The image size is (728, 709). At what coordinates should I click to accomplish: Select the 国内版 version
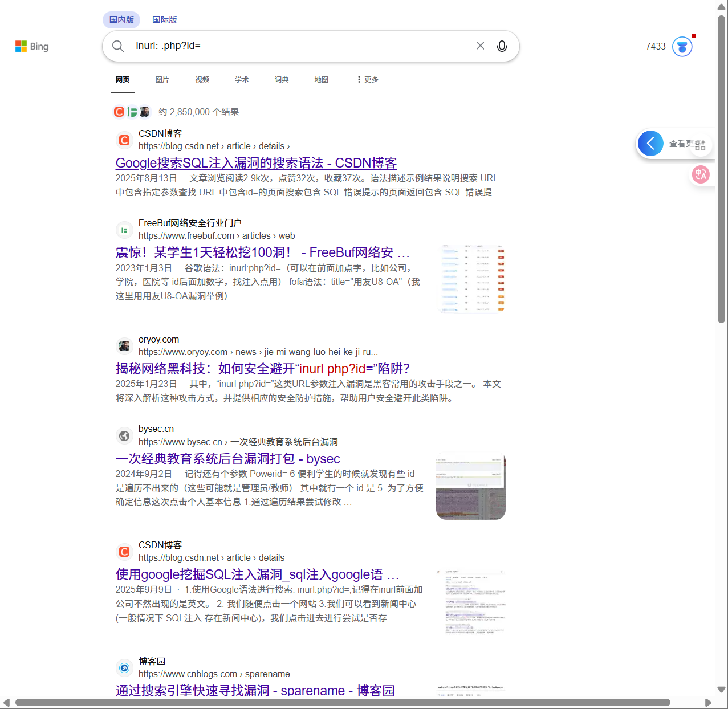pos(121,19)
